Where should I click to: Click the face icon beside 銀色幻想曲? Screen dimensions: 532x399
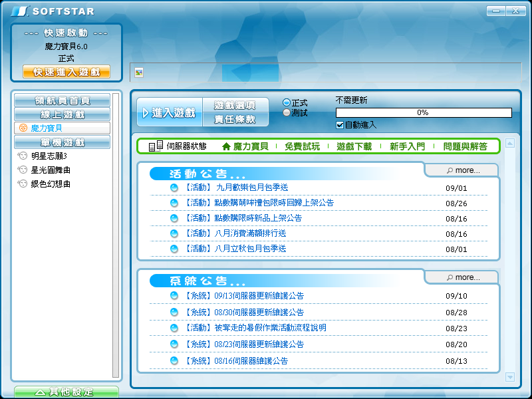pyautogui.click(x=23, y=184)
